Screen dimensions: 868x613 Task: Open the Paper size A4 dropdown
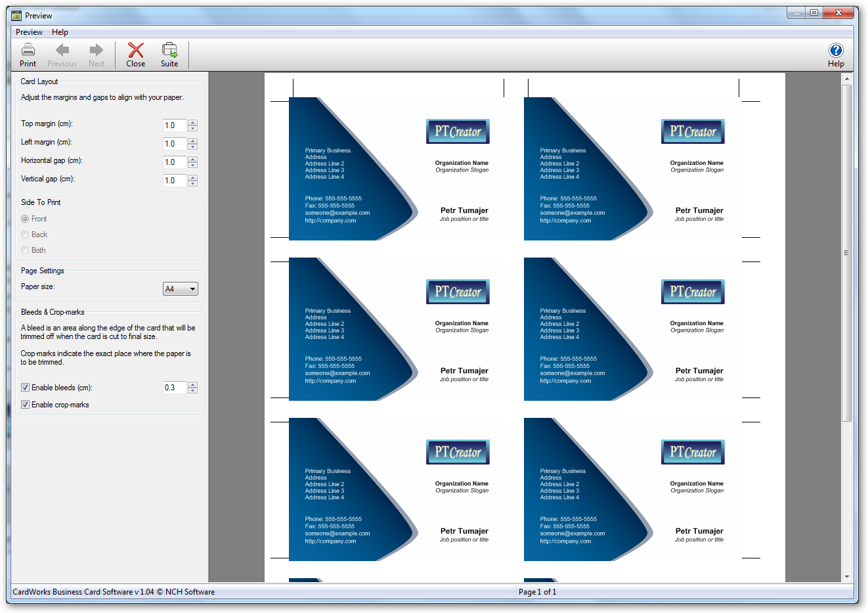pyautogui.click(x=181, y=289)
